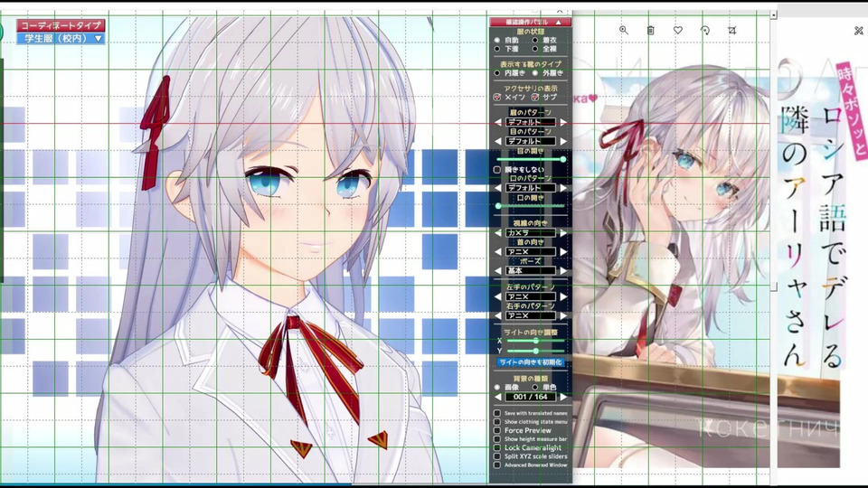The height and width of the screenshot is (488, 868).
Task: Adjust light direction Y slider
Action: click(x=535, y=351)
